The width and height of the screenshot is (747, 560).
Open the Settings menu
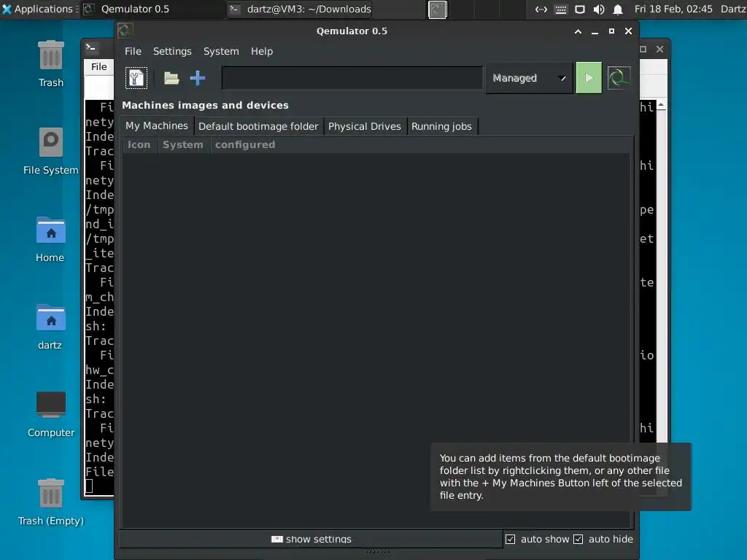172,52
